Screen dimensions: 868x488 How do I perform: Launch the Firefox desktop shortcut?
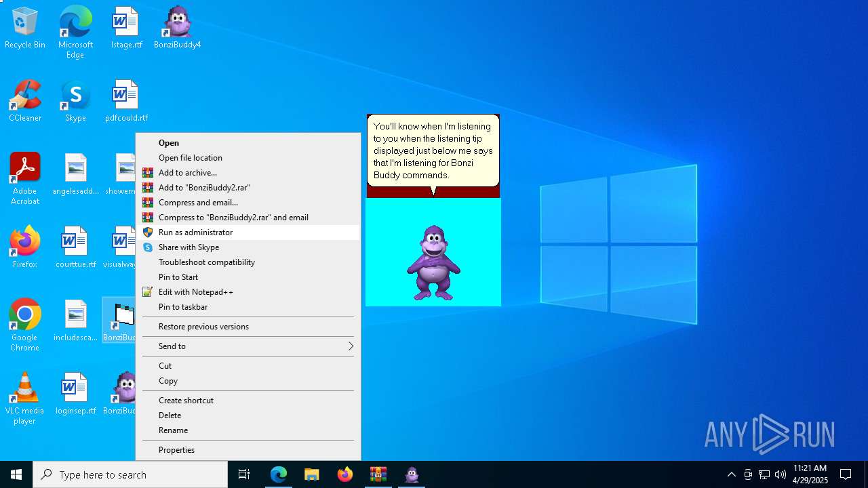coord(25,248)
